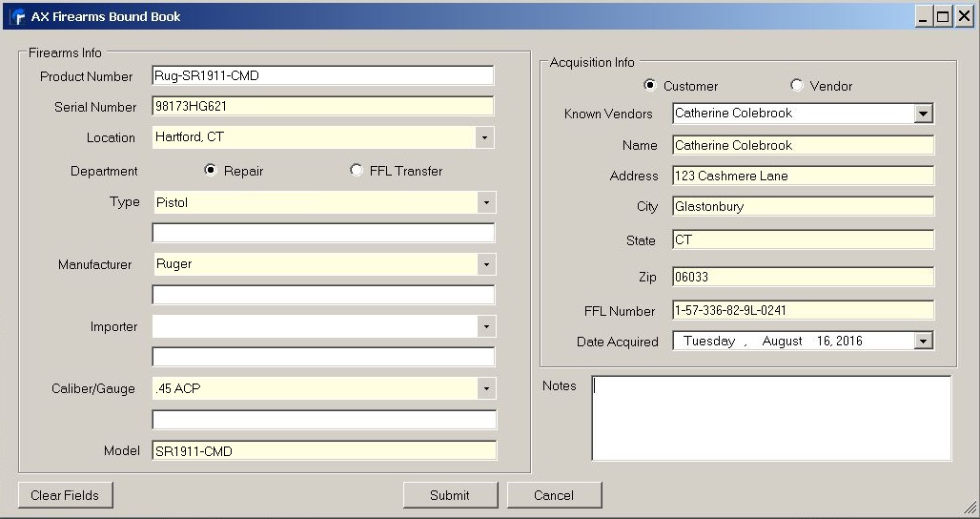This screenshot has width=980, height=519.
Task: Click the month August in Date Acquired
Action: coord(782,341)
